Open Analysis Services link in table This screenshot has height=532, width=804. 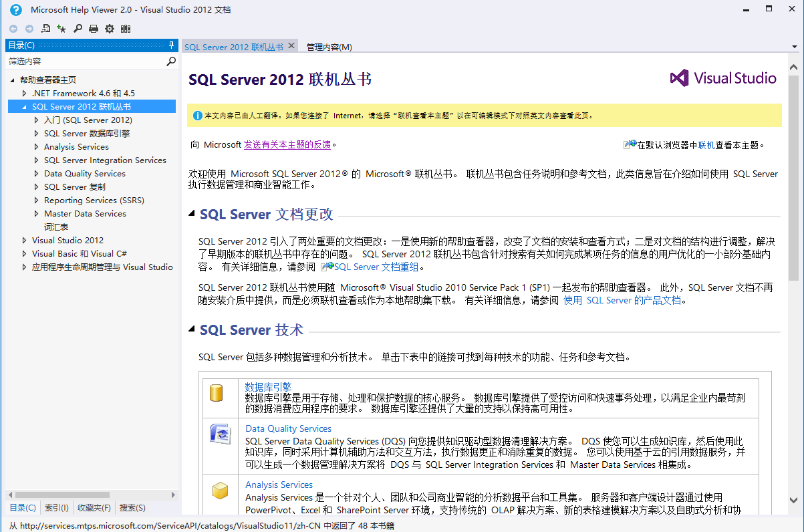pos(279,485)
